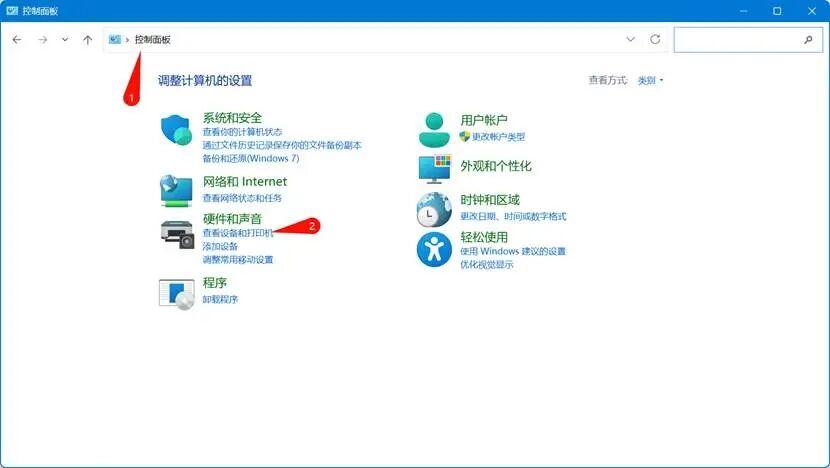
Task: Open the 网络和 Internet globe icon
Action: click(176, 191)
